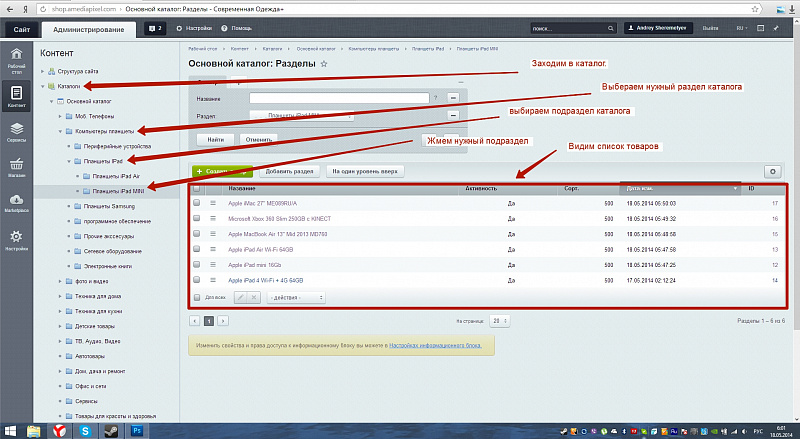Viewport: 800px width, 439px height.
Task: Expand the Моб. Телефоны tree node
Action: (x=60, y=116)
